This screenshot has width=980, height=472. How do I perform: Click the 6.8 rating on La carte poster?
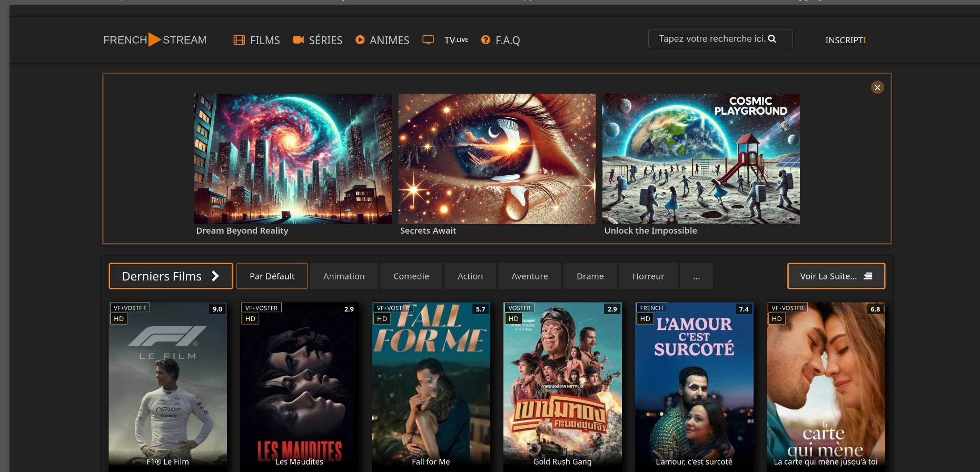click(x=875, y=309)
